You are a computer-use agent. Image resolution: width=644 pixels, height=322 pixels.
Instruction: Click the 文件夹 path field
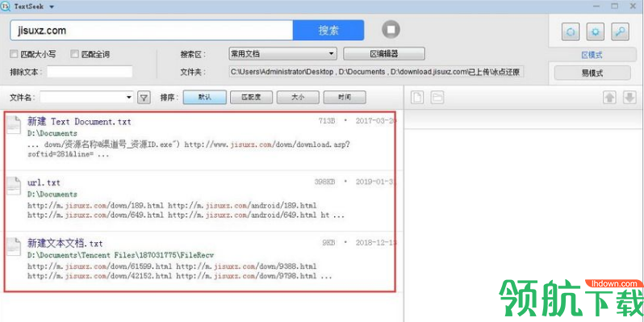377,72
